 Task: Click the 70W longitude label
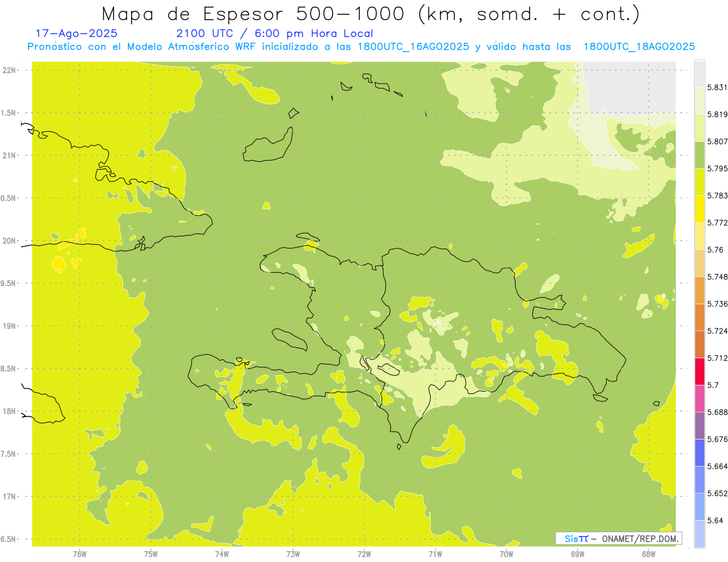pos(506,554)
